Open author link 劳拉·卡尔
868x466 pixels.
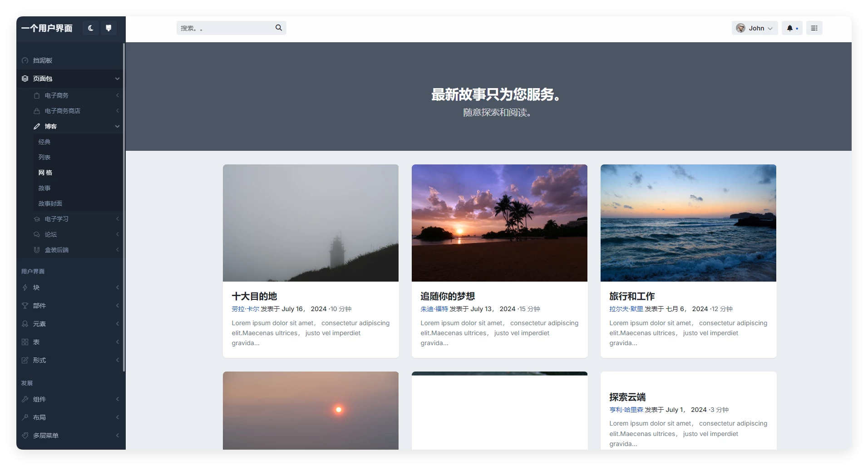(245, 309)
